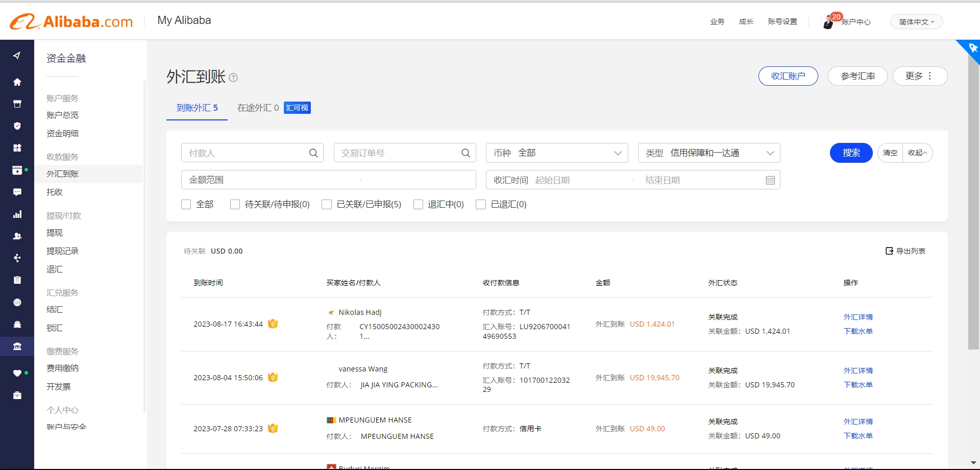Open 提现记录 in sidebar menu

(x=63, y=251)
